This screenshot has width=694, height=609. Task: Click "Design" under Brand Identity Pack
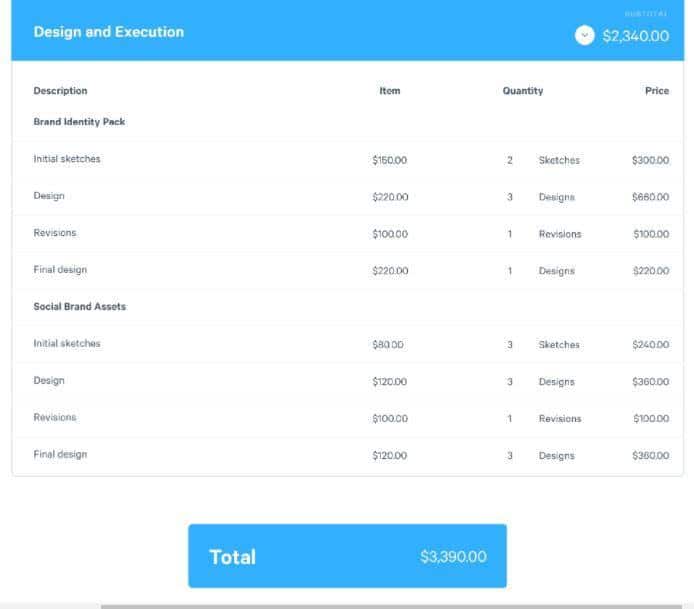point(49,196)
